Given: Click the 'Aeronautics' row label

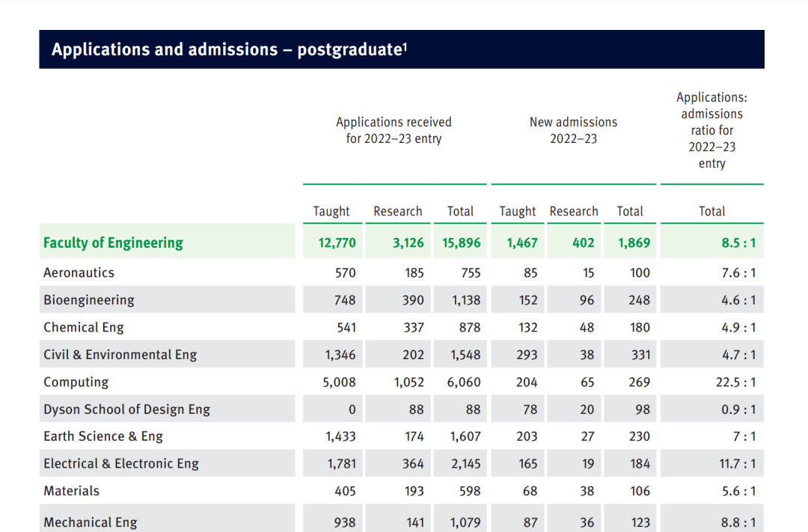Looking at the screenshot, I should pos(79,272).
